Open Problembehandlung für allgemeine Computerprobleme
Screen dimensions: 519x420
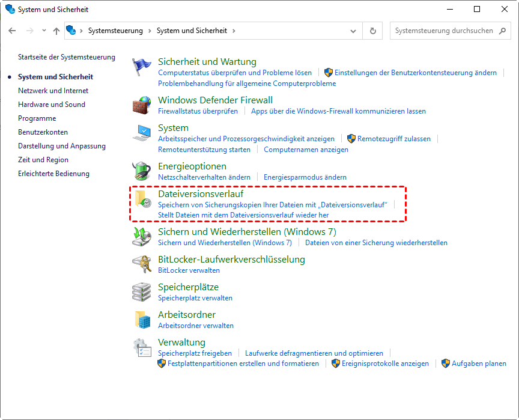pos(247,84)
